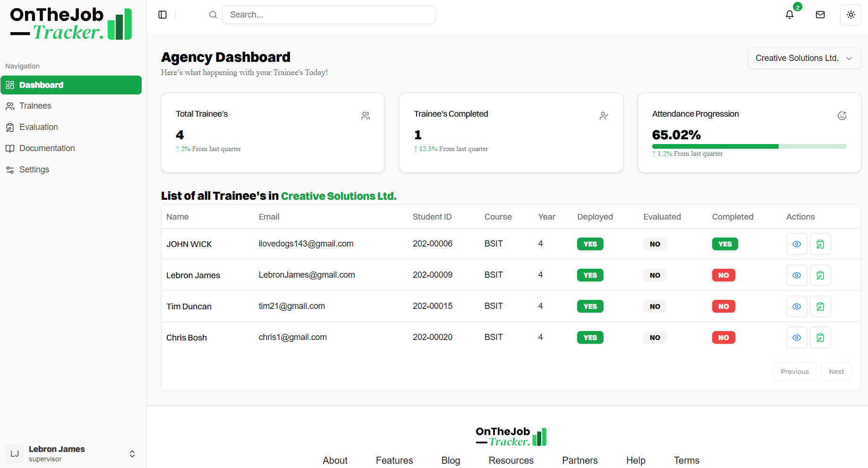Click JOHN WICK's Deployed YES badge

590,244
